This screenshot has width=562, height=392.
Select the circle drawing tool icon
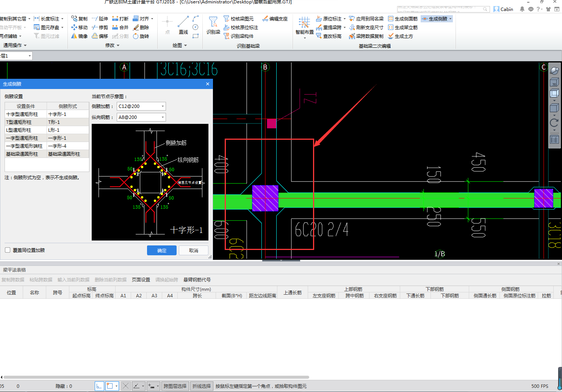pyautogui.click(x=196, y=27)
